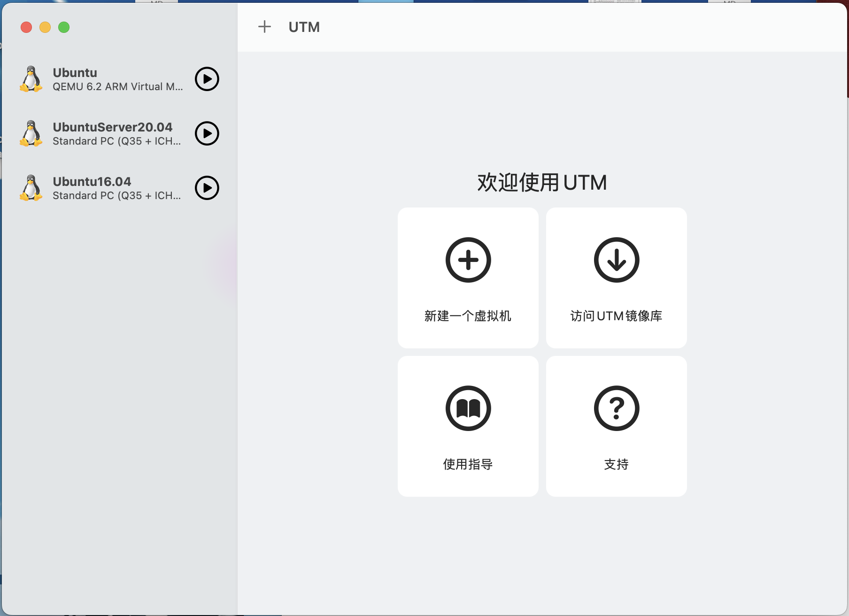Run the UbuntuServer20.04 virtual machine
Screen dimensions: 849x616
coord(207,133)
